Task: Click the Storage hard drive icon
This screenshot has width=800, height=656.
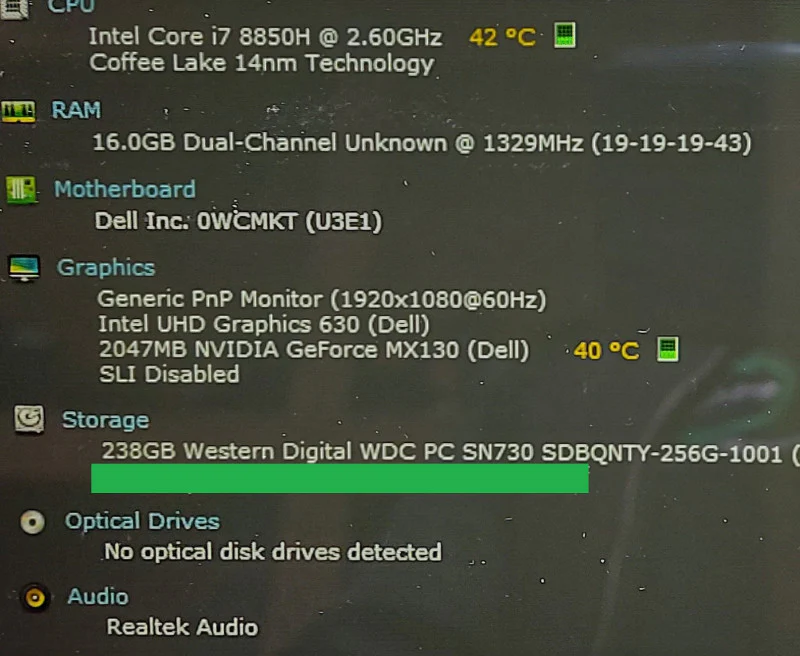Action: [29, 419]
